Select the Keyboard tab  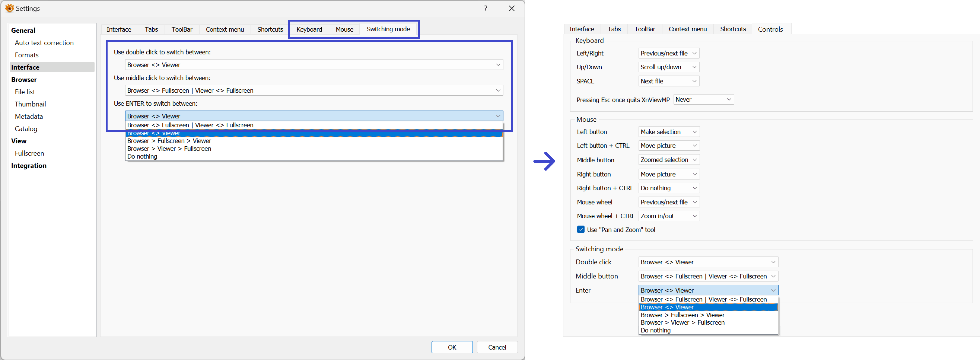(x=309, y=29)
